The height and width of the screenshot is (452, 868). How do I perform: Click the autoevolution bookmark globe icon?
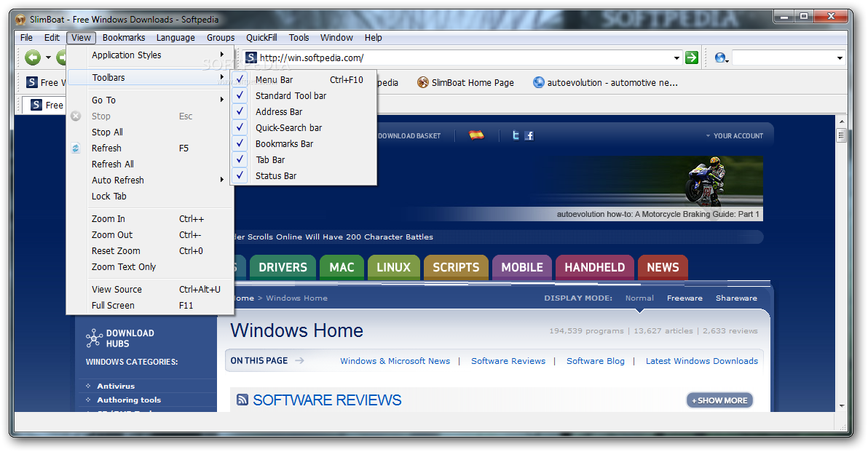point(539,82)
